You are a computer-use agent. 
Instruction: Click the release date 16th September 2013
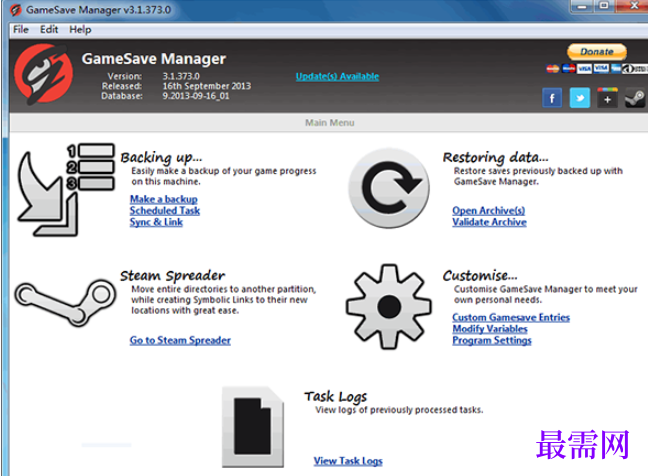pyautogui.click(x=207, y=86)
